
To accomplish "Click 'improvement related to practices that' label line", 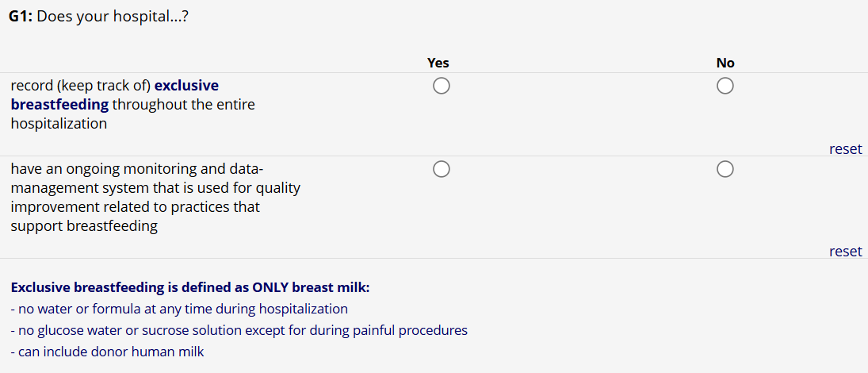I will click(x=135, y=207).
